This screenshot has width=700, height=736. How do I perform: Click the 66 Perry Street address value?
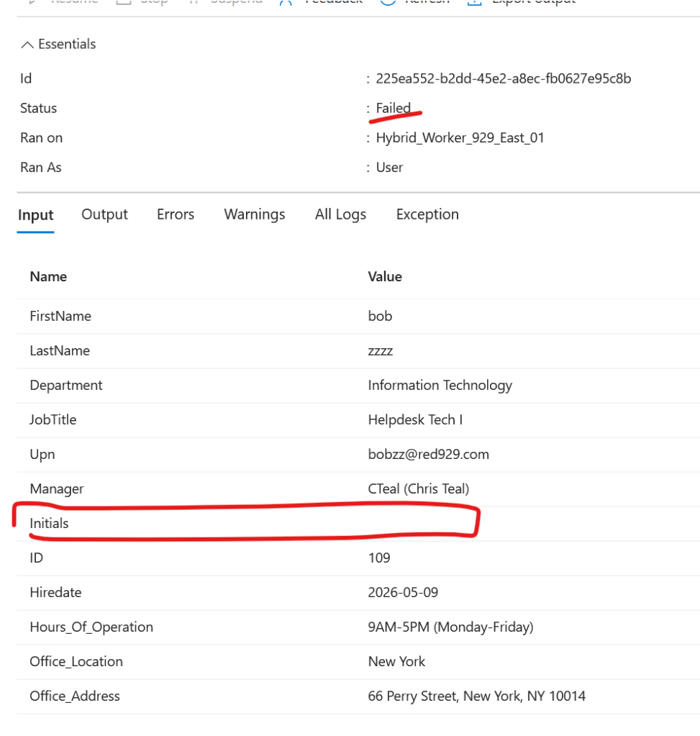pos(477,696)
